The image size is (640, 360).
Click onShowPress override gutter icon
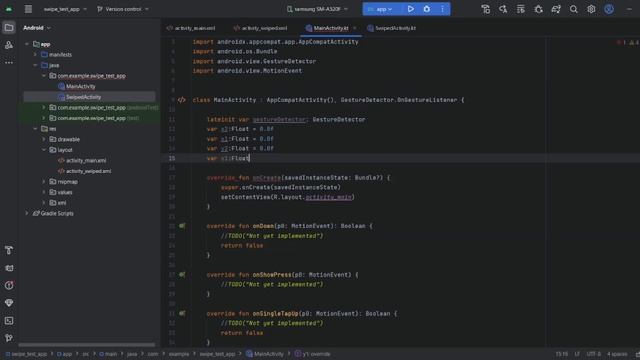(182, 275)
